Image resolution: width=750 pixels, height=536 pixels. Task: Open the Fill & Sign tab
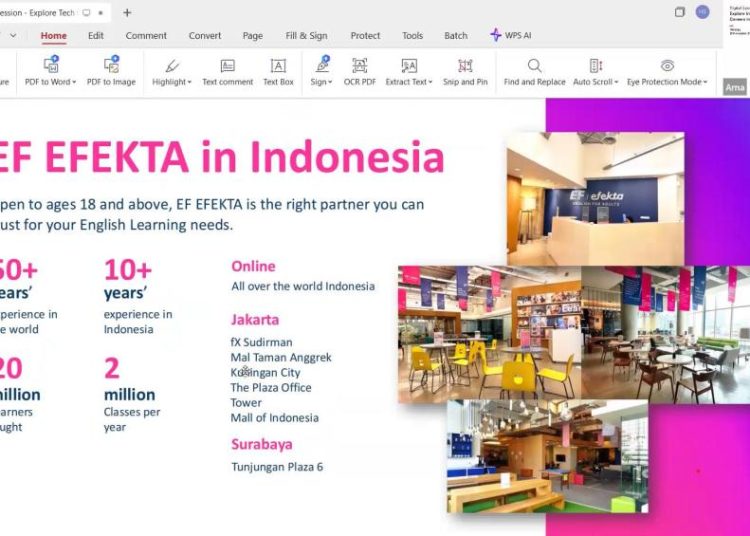pos(306,35)
